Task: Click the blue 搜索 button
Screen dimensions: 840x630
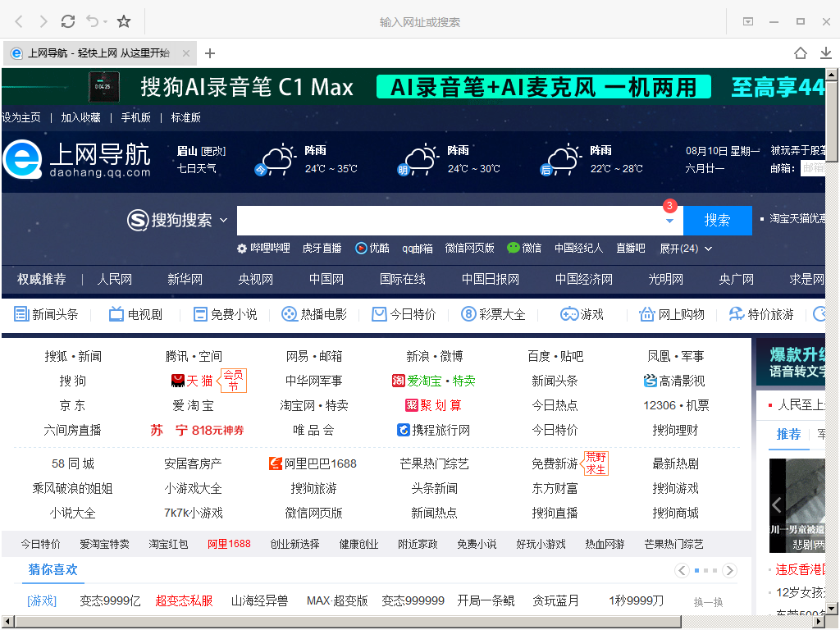Action: (x=717, y=220)
